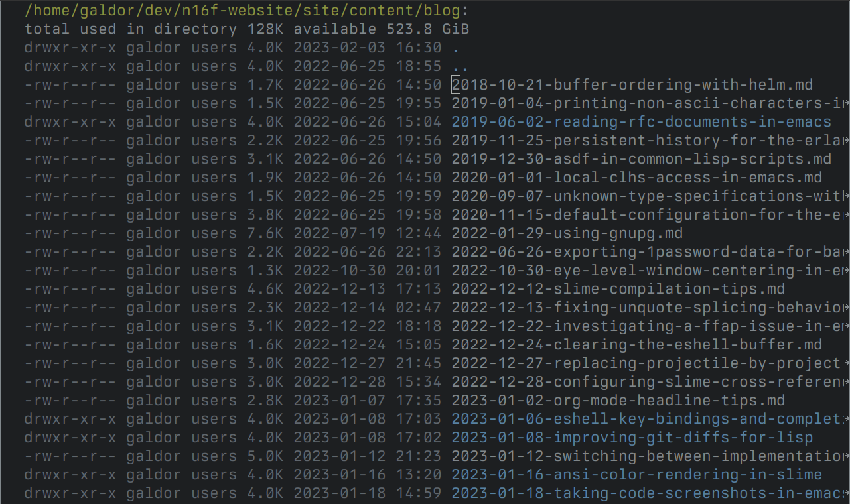Open 2022-12-12-slime-compilation-tips.md
Viewport: 850px width, 504px height.
pyautogui.click(x=618, y=289)
